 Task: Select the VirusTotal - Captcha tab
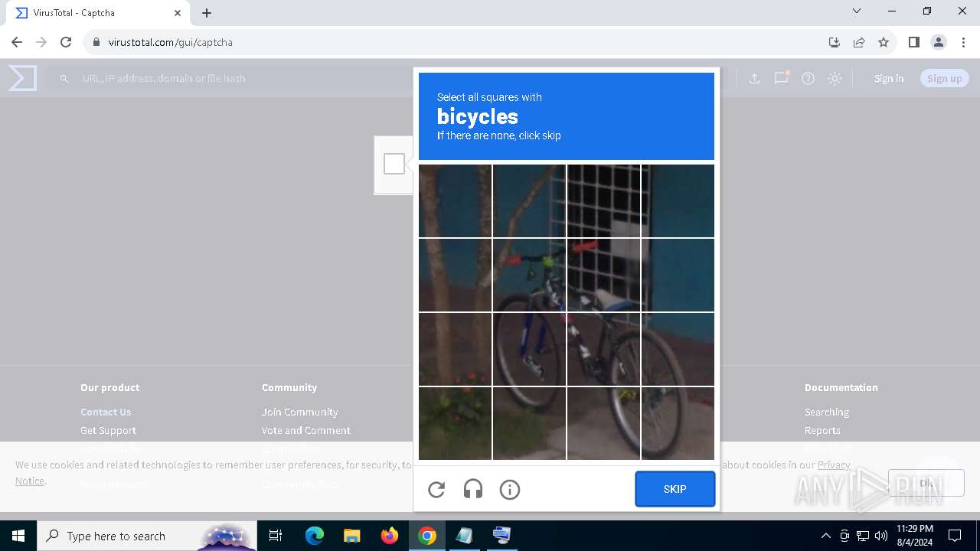(97, 13)
